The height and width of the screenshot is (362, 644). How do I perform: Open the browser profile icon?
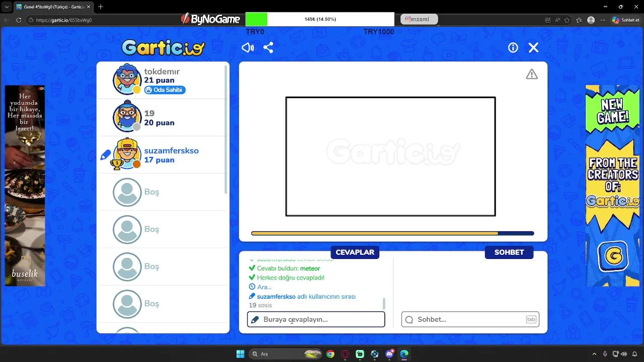pos(591,20)
